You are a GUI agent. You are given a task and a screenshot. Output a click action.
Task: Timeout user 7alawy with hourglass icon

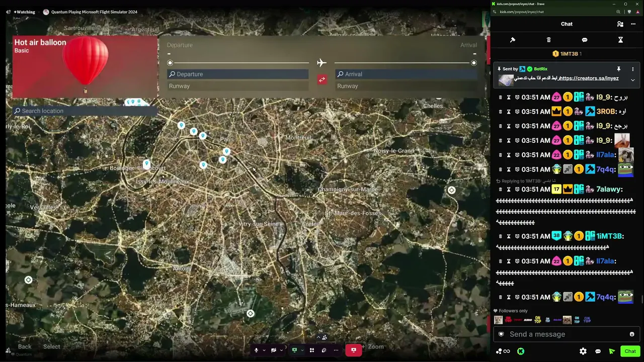click(x=509, y=190)
